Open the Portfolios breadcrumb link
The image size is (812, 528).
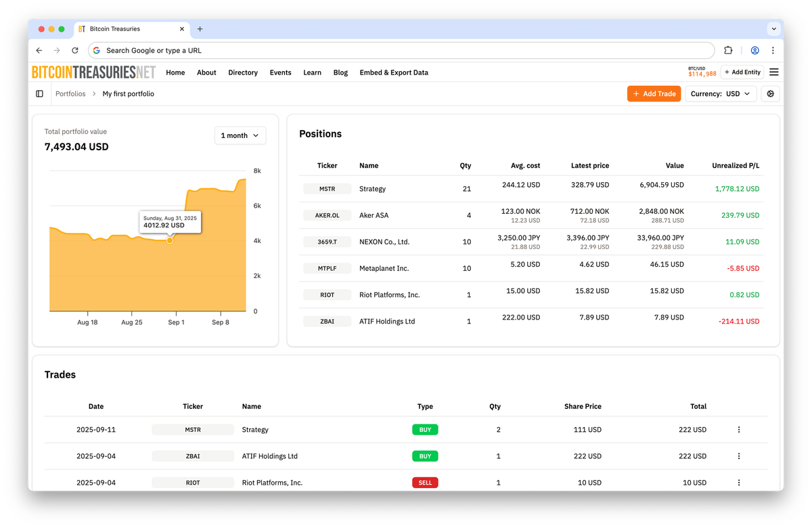tap(70, 93)
